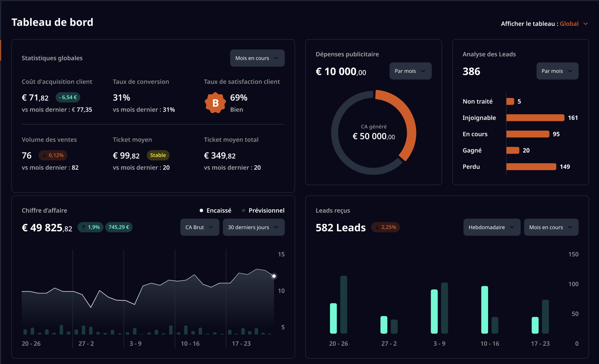Click the 745,29 € revenue badge
Image resolution: width=599 pixels, height=364 pixels.
coord(119,227)
